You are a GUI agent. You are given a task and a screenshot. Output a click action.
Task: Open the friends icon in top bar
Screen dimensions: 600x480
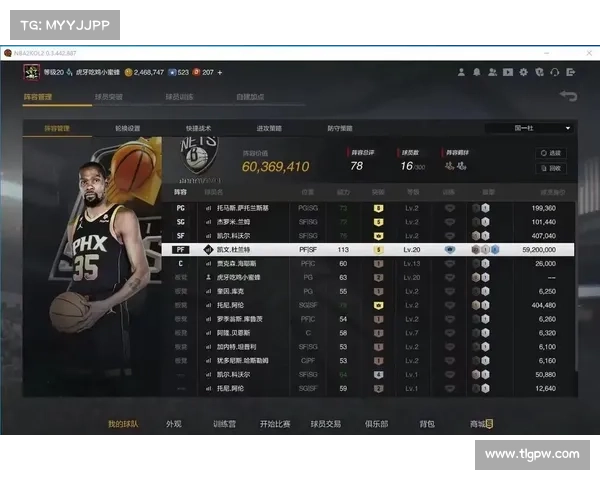[x=492, y=72]
